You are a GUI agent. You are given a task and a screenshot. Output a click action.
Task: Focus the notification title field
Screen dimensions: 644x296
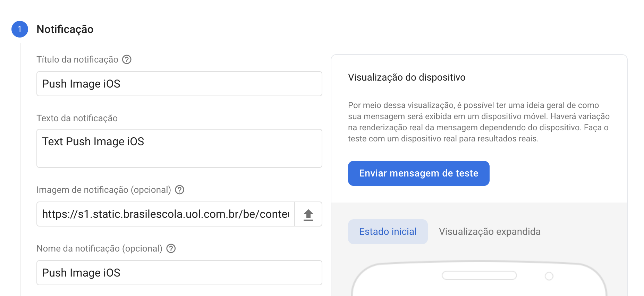[x=179, y=84]
